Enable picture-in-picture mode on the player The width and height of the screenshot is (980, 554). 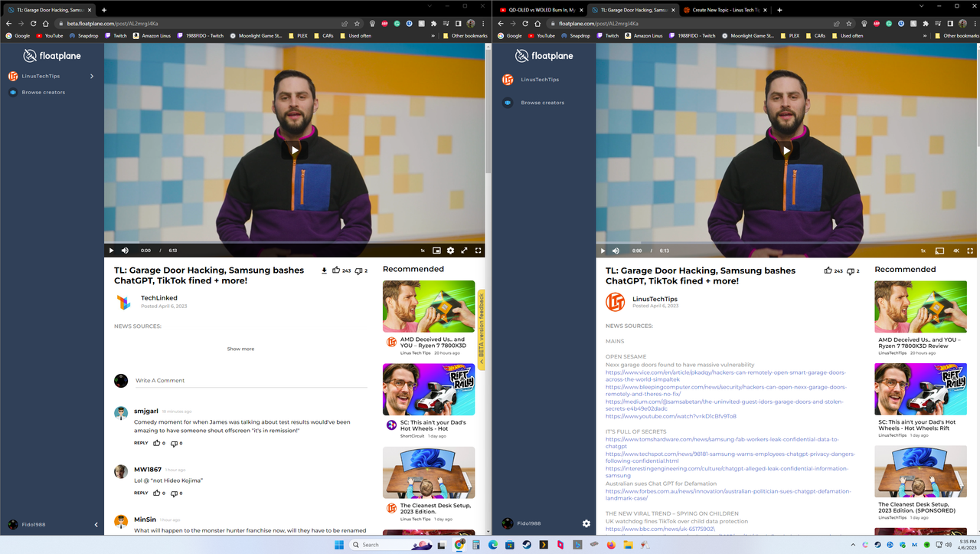(436, 250)
